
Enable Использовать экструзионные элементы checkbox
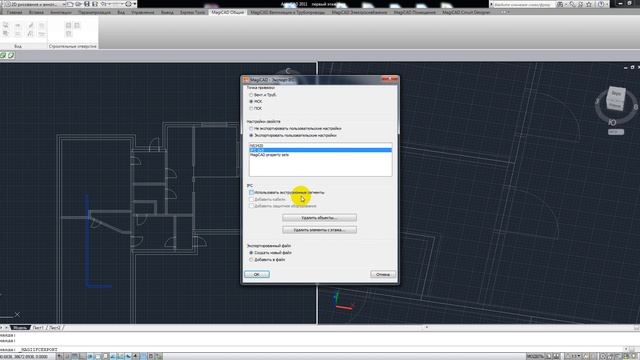coord(251,192)
